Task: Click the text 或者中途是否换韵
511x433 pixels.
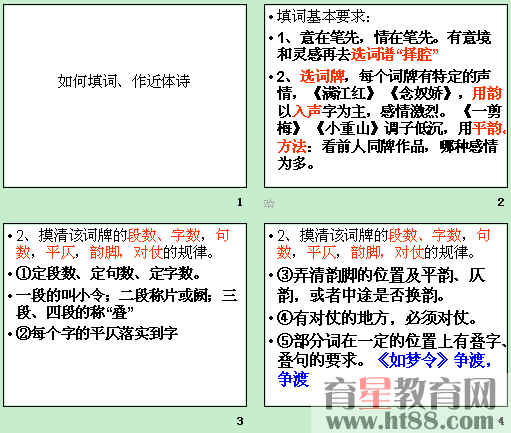Action: [377, 295]
